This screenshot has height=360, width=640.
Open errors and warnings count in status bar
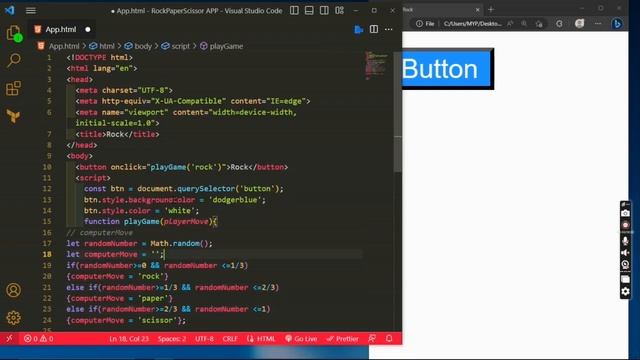[38, 338]
